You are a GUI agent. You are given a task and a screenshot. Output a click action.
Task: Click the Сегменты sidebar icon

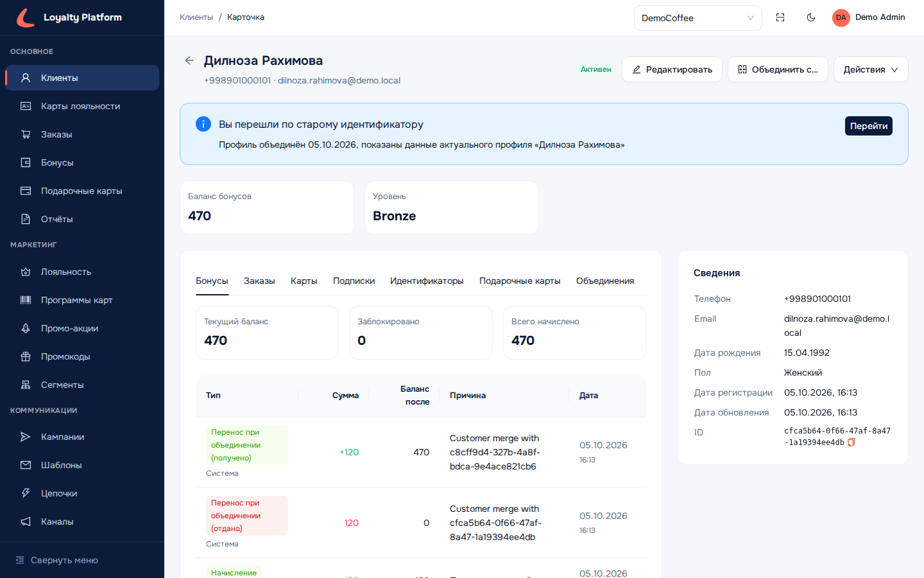pyautogui.click(x=26, y=385)
